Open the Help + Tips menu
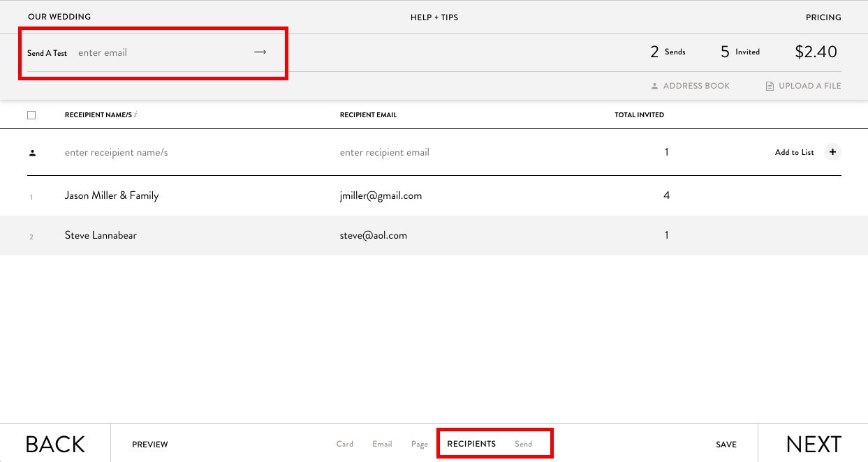This screenshot has height=462, width=868. 434,17
